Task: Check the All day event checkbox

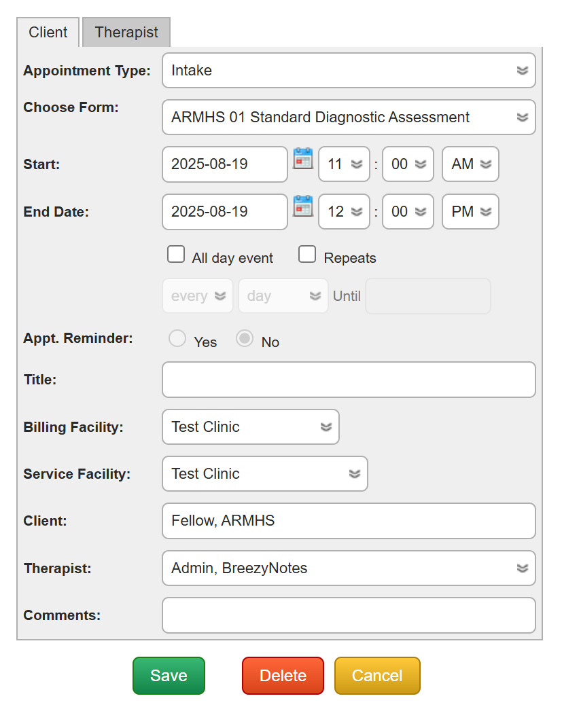Action: (x=176, y=255)
